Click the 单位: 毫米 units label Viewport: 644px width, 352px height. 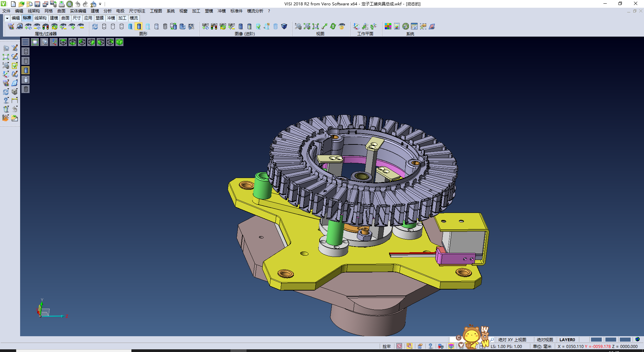point(542,346)
